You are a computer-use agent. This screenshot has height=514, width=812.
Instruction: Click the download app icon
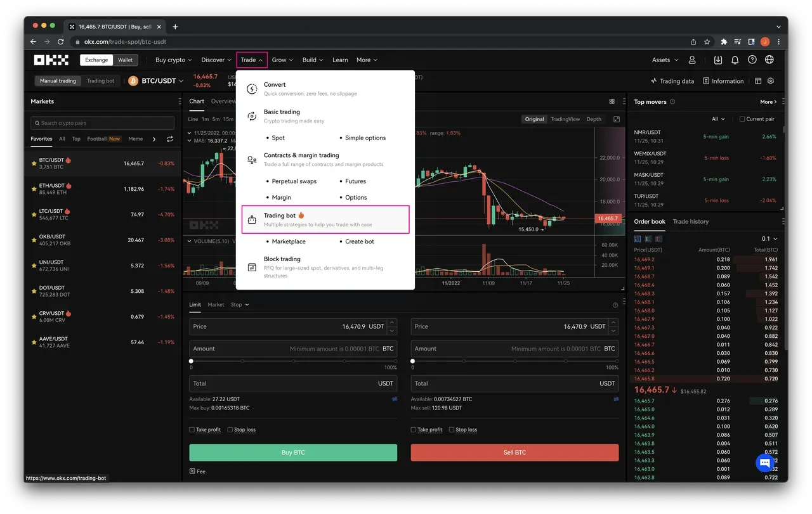(717, 60)
